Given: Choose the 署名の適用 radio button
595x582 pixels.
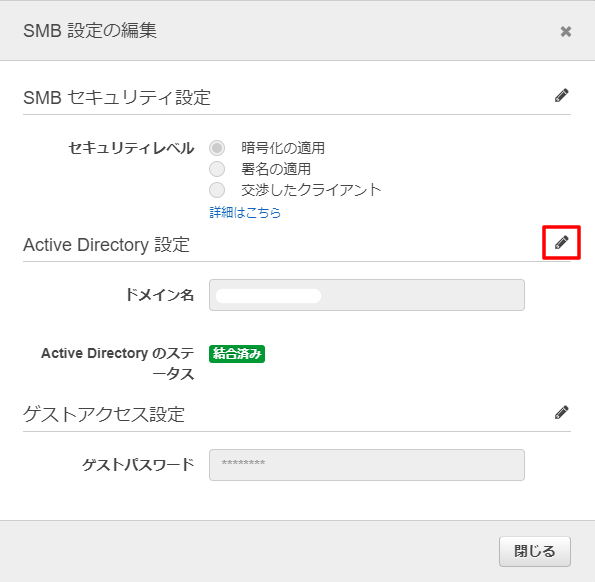Looking at the screenshot, I should click(217, 169).
